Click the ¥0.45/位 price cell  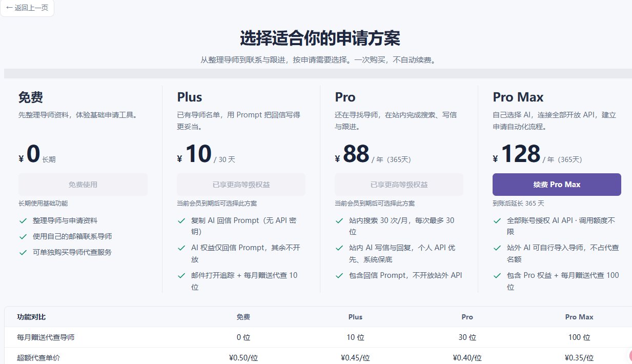tap(355, 358)
